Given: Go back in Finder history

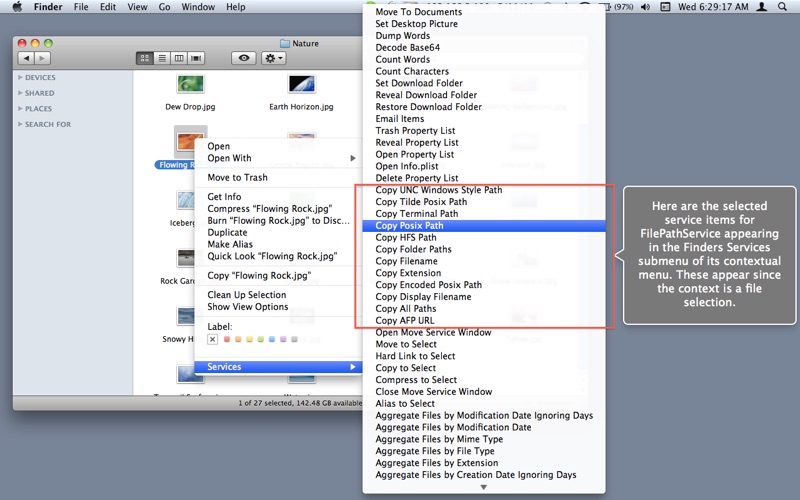Looking at the screenshot, I should coord(26,58).
